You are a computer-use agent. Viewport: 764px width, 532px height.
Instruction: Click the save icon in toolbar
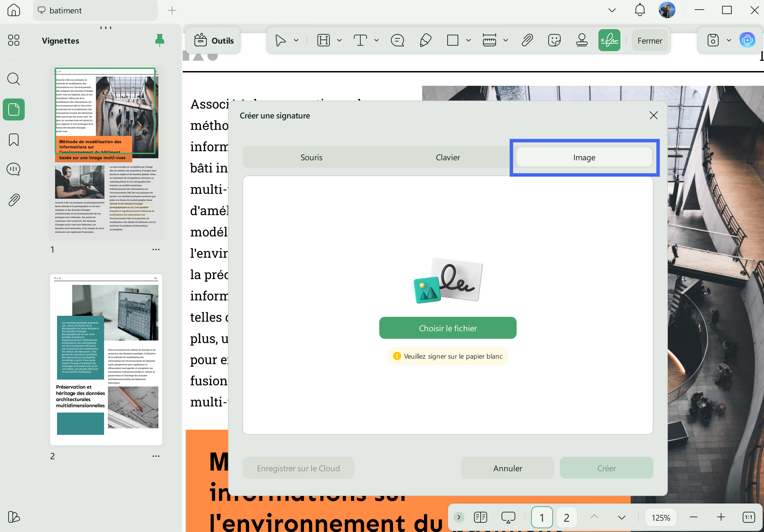(713, 41)
